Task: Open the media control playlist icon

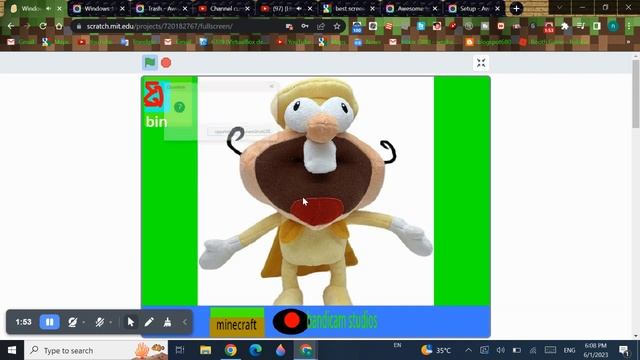Action: click(581, 27)
